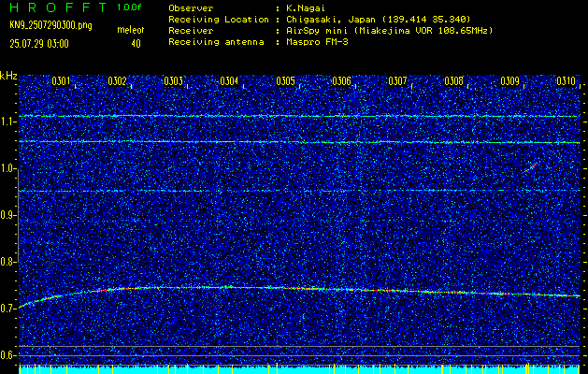The width and height of the screenshot is (588, 374).
Task: Click the Receiving Location label
Action: point(219,19)
